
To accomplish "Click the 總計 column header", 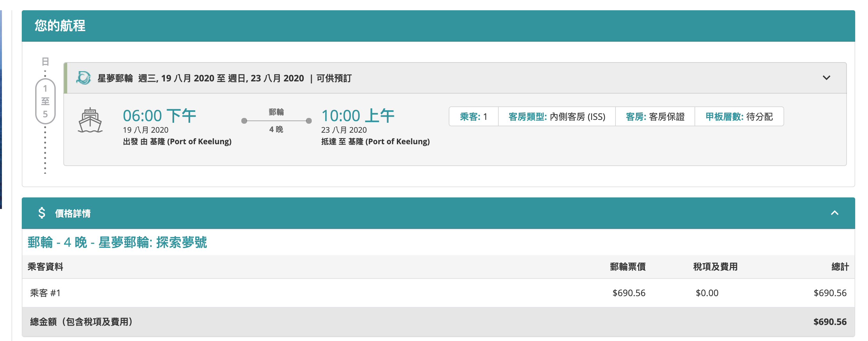I will pyautogui.click(x=840, y=266).
